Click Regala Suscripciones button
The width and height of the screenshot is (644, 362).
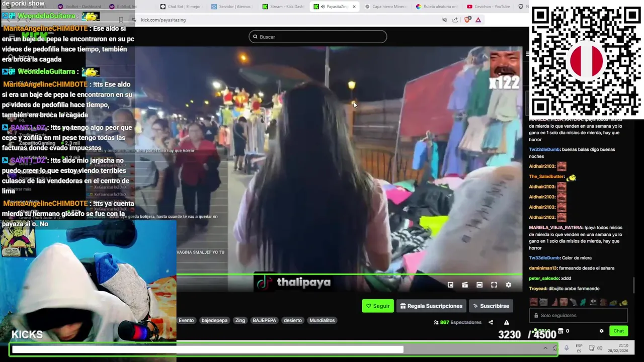point(431,306)
